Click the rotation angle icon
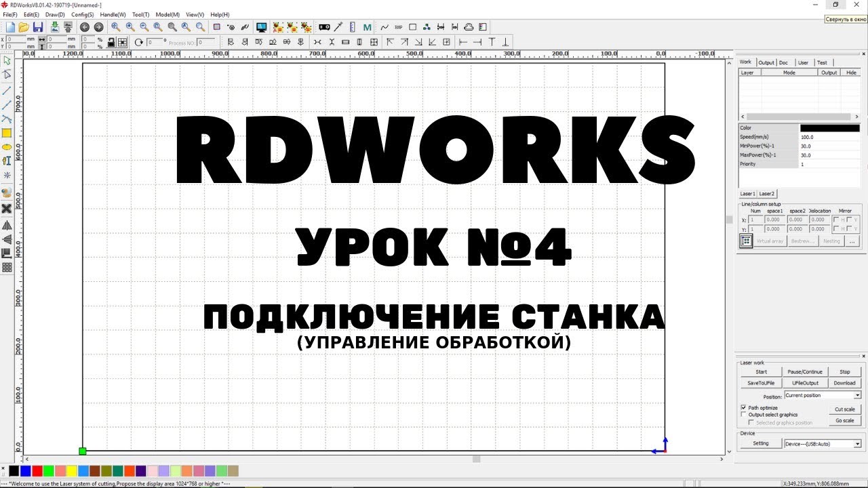The image size is (868, 488). coord(139,42)
